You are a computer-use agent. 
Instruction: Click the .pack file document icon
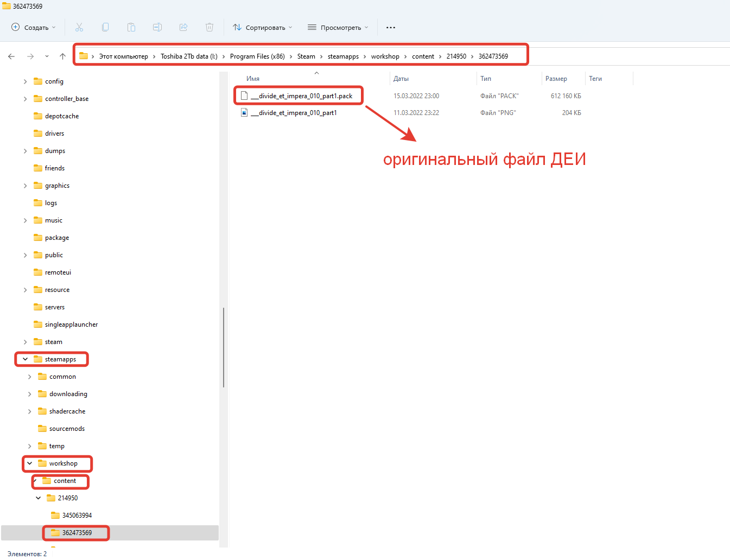click(244, 96)
